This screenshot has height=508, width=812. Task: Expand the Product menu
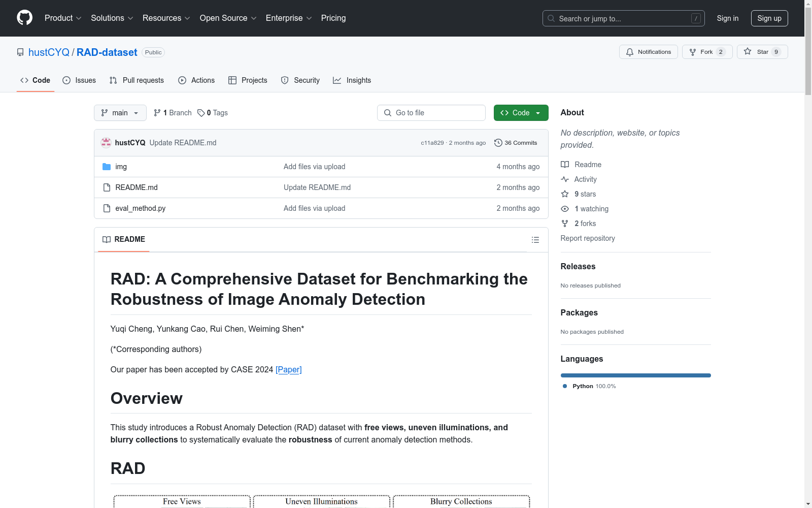click(x=63, y=18)
